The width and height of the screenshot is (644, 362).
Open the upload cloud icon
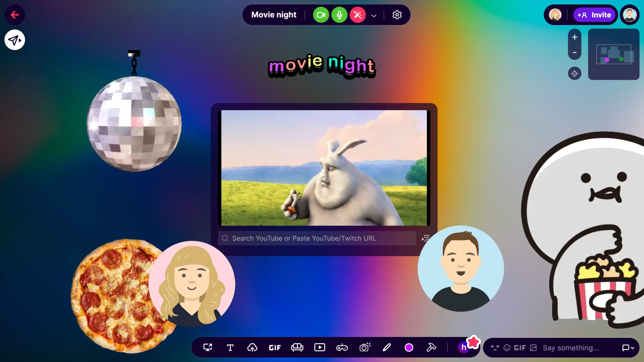[252, 348]
